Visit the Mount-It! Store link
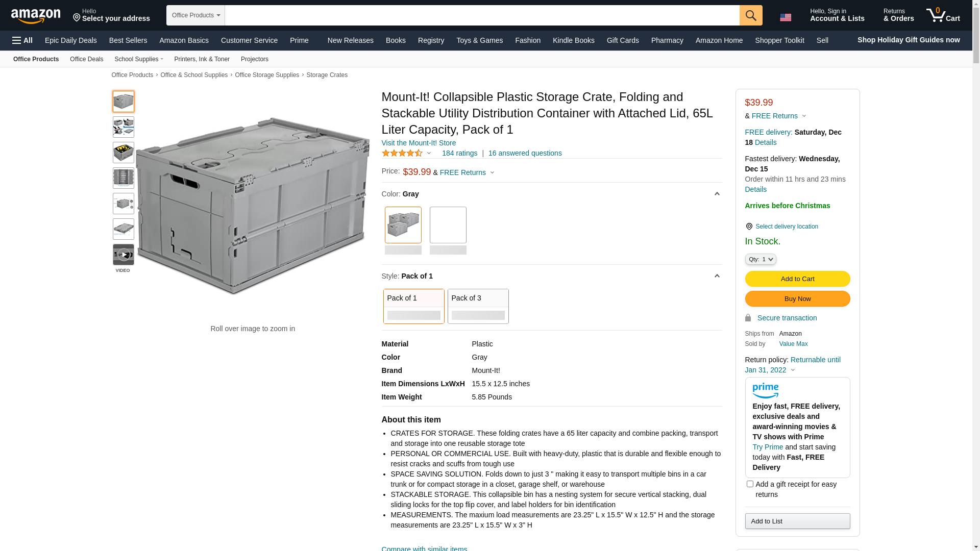980x551 pixels. click(x=419, y=143)
